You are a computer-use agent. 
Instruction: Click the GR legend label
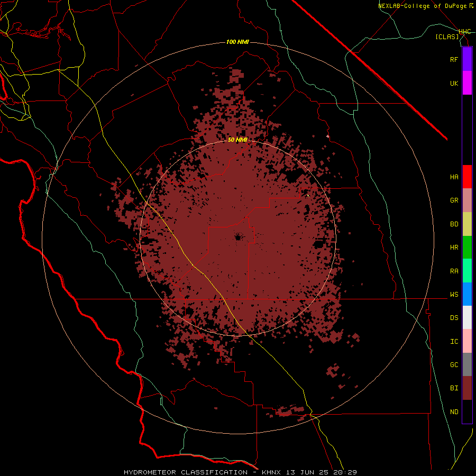[x=454, y=200]
